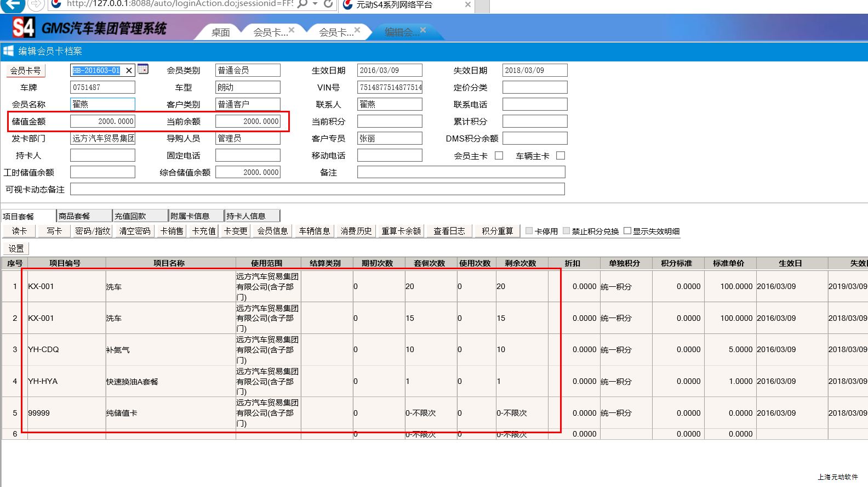Viewport: 868px width, 487px height.
Task: Refresh the page with reload icon
Action: pos(328,4)
